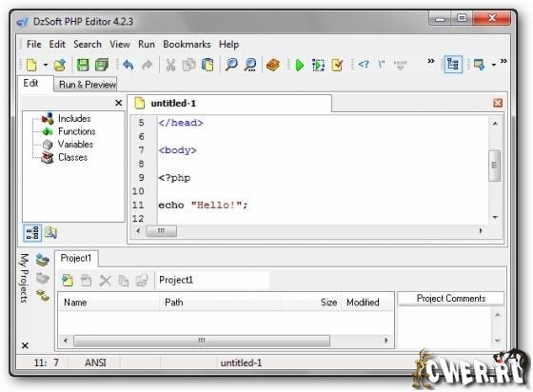Select Functions in the code tree
Viewport: 533px width, 392px height.
coord(77,131)
